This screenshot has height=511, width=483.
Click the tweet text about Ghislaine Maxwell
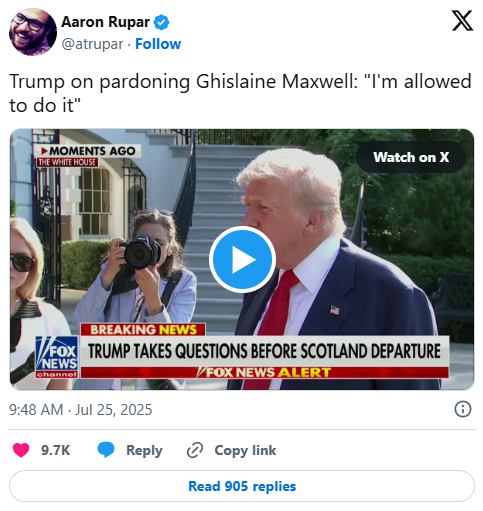point(240,93)
